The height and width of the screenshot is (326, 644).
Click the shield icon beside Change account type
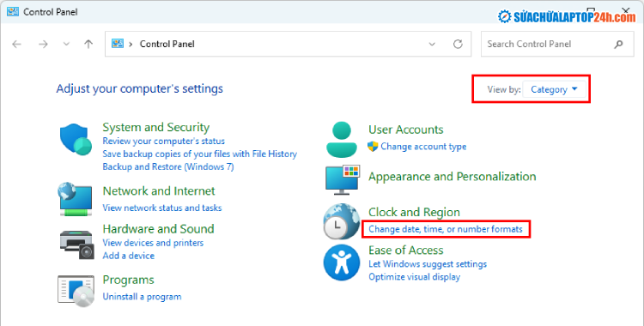(x=373, y=147)
